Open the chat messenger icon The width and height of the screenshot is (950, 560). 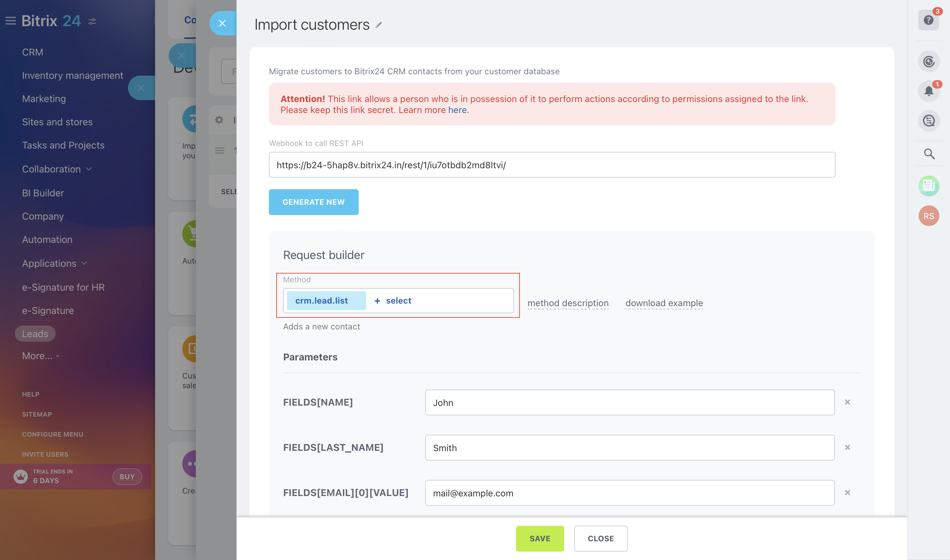click(928, 121)
